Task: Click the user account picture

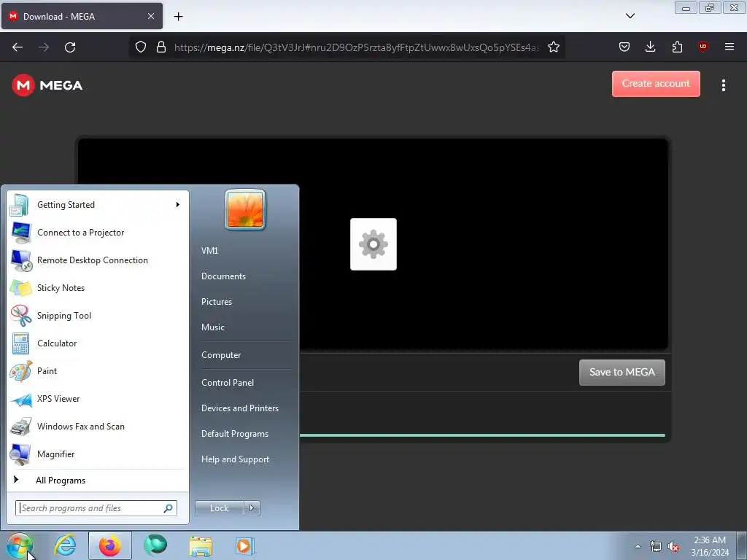Action: click(x=245, y=209)
